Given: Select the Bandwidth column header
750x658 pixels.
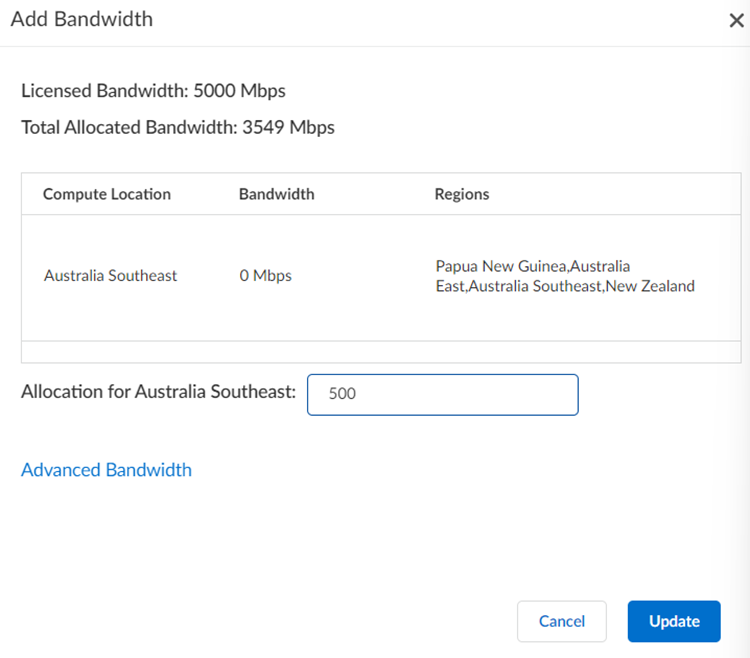Looking at the screenshot, I should (276, 194).
